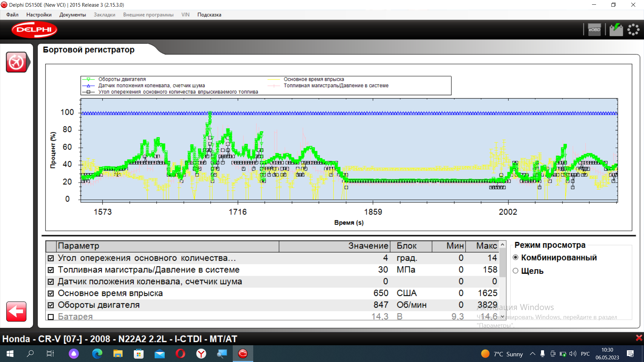Open the Закладки menu
The width and height of the screenshot is (644, 362).
[104, 15]
